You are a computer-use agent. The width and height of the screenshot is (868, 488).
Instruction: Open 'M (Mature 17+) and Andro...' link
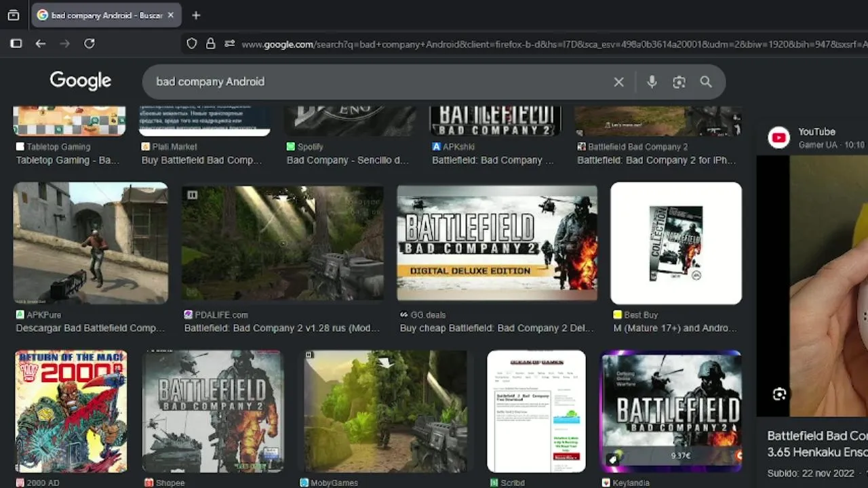click(675, 328)
